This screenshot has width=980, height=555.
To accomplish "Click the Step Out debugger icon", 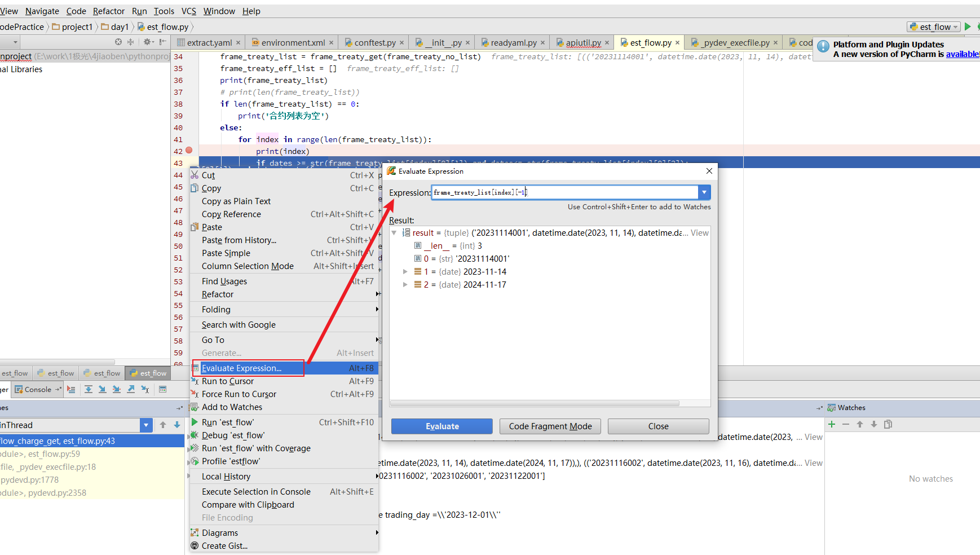I will point(131,389).
